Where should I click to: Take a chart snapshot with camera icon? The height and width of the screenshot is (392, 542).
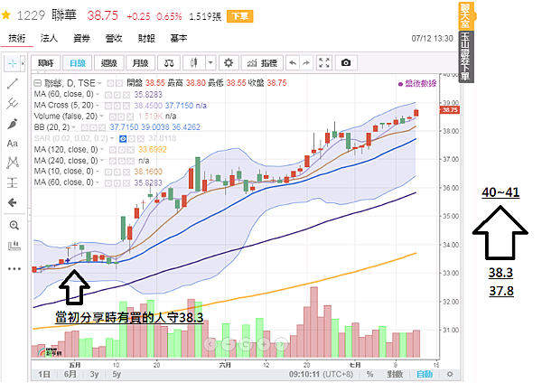click(x=346, y=63)
